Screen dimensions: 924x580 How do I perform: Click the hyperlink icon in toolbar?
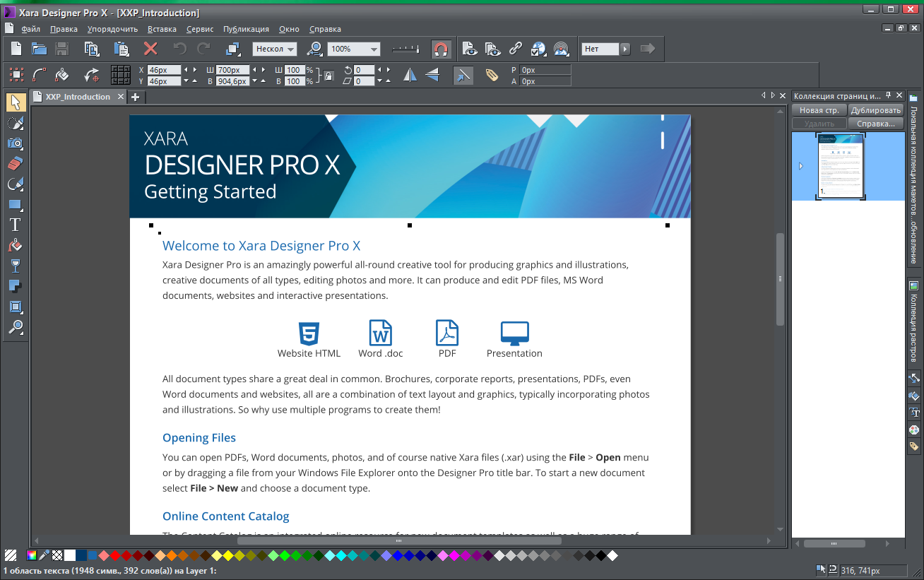click(515, 49)
